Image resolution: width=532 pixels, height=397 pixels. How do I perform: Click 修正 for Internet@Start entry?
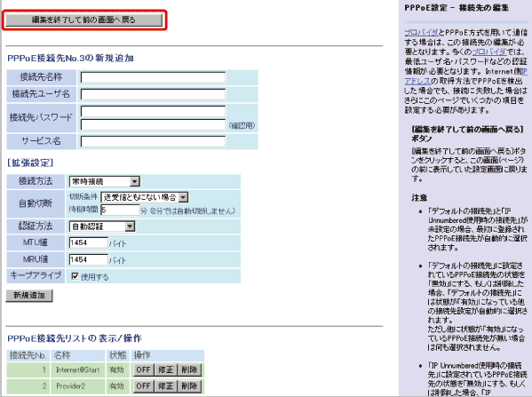(x=165, y=369)
